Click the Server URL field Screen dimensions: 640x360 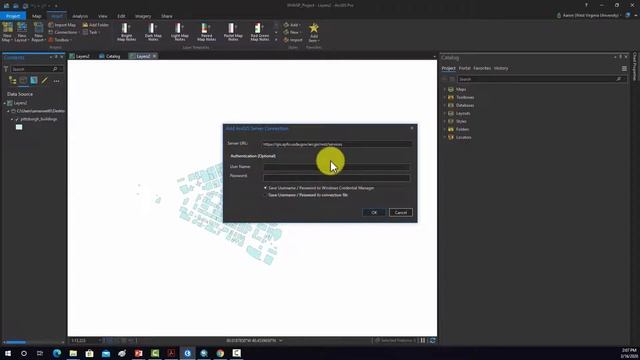pyautogui.click(x=336, y=144)
